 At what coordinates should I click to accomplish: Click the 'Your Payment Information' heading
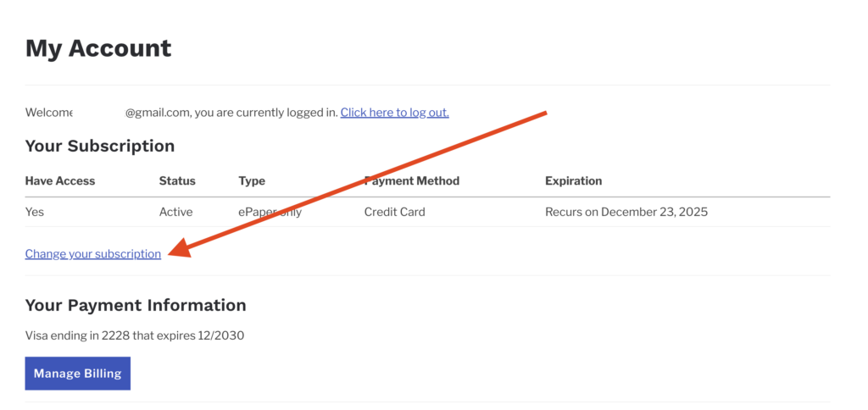136,305
